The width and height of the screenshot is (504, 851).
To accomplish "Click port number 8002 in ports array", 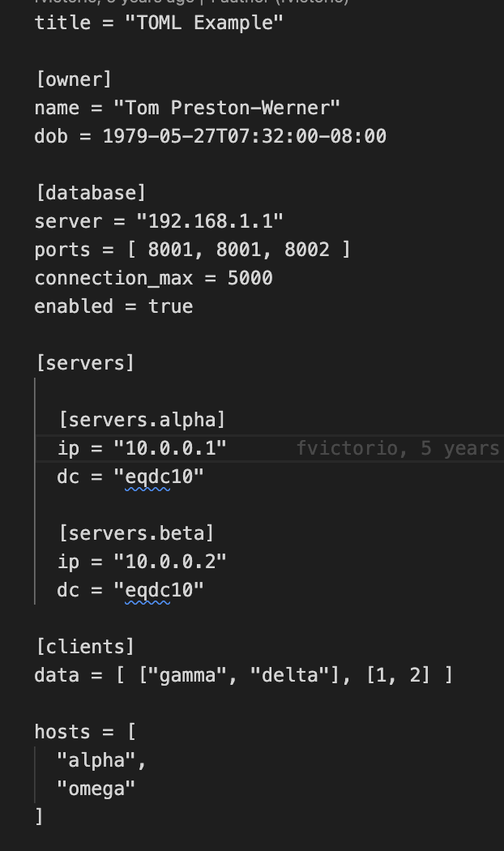I will tap(307, 250).
